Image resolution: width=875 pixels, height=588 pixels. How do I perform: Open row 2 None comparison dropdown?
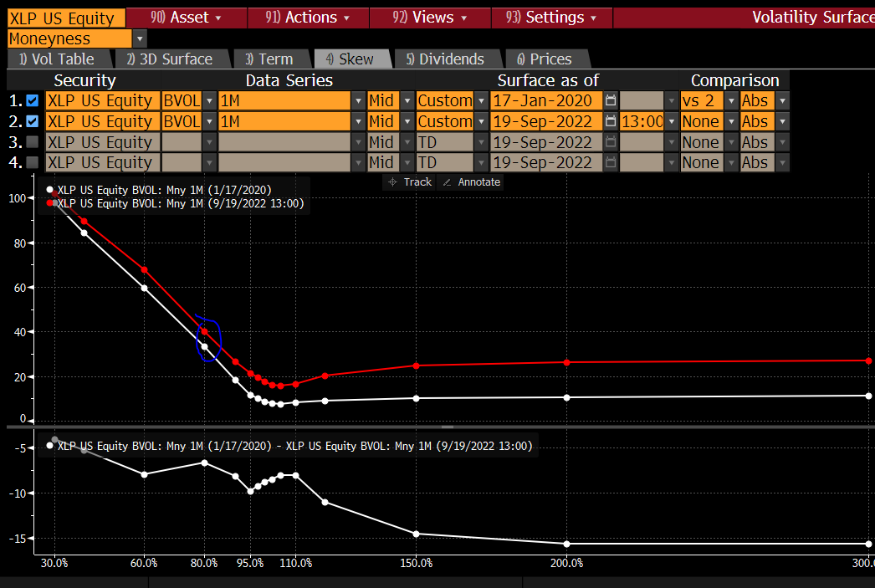[x=731, y=121]
